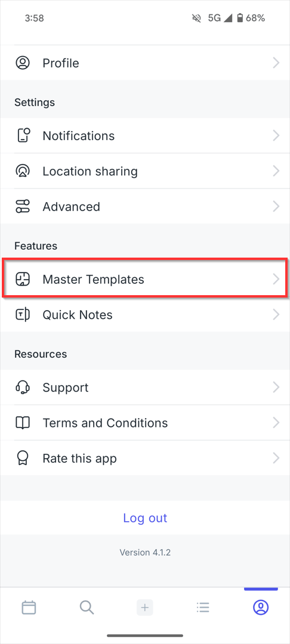Viewport: 290px width, 644px height.
Task: Open the calendar tab icon
Action: point(29,607)
